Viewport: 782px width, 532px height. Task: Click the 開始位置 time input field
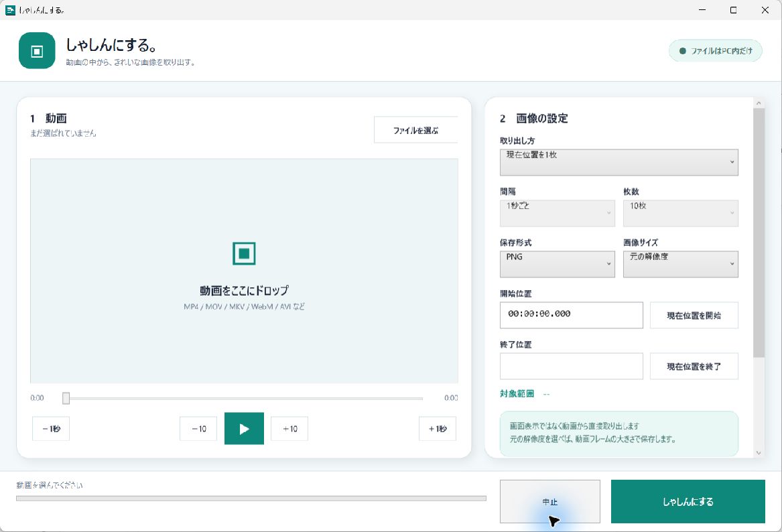click(571, 315)
